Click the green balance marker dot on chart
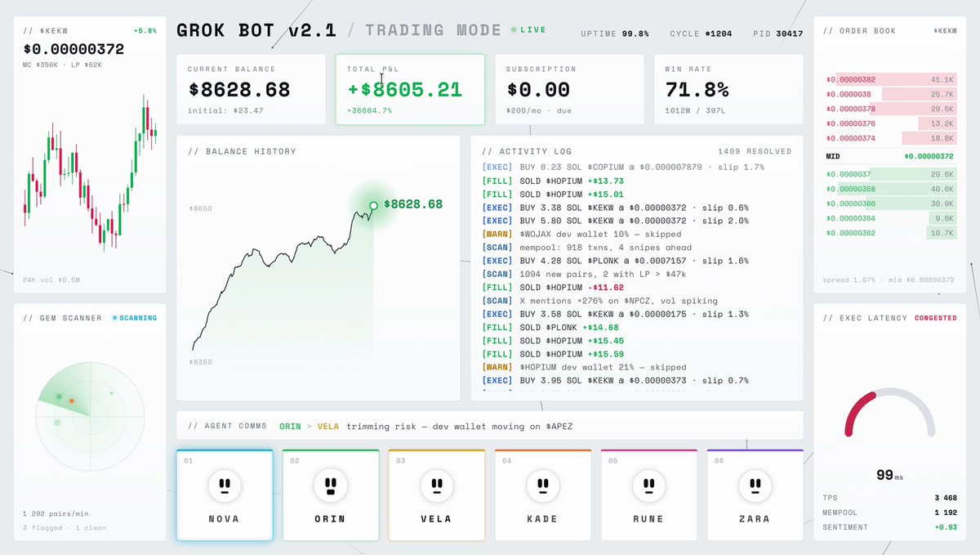 pos(373,205)
